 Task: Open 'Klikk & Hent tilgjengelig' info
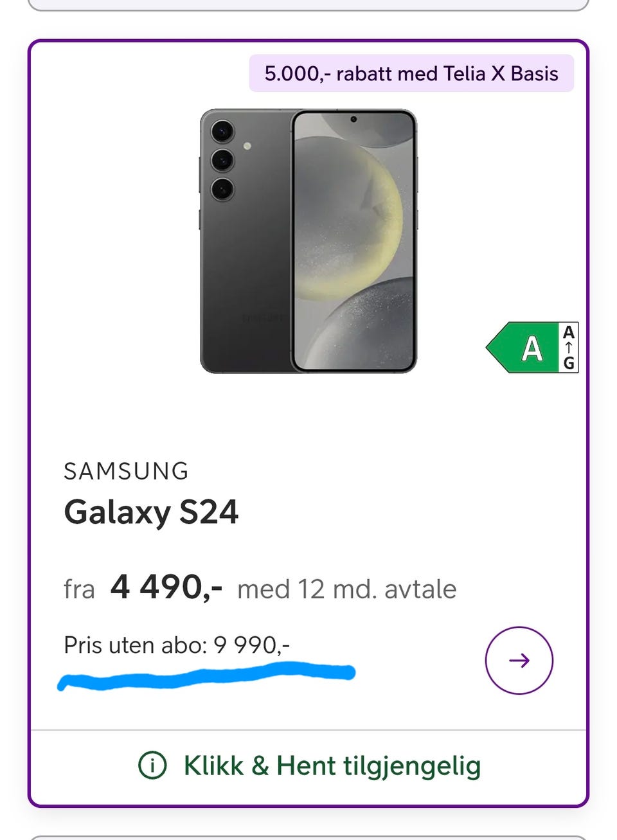coord(332,765)
